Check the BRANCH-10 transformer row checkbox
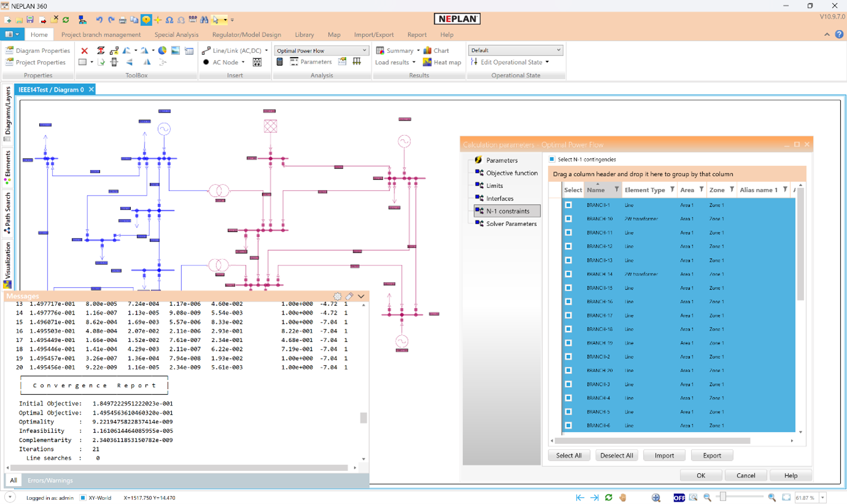The height and width of the screenshot is (504, 847). (568, 219)
